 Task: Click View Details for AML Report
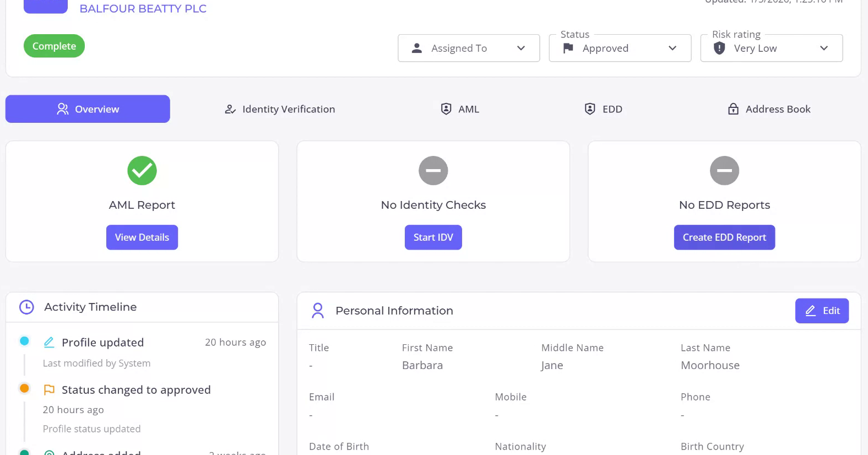142,237
